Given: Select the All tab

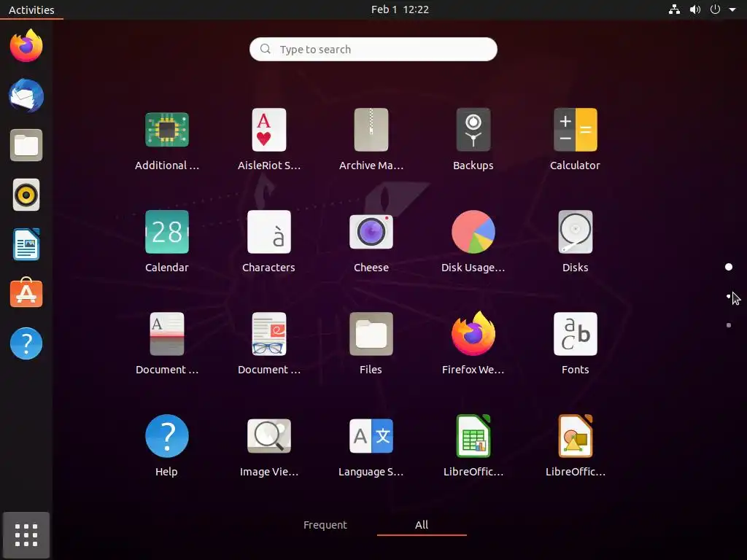Looking at the screenshot, I should point(422,525).
